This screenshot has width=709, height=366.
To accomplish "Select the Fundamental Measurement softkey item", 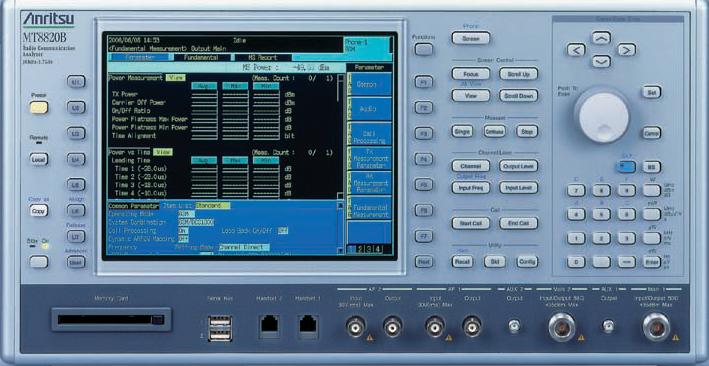I will [x=369, y=208].
